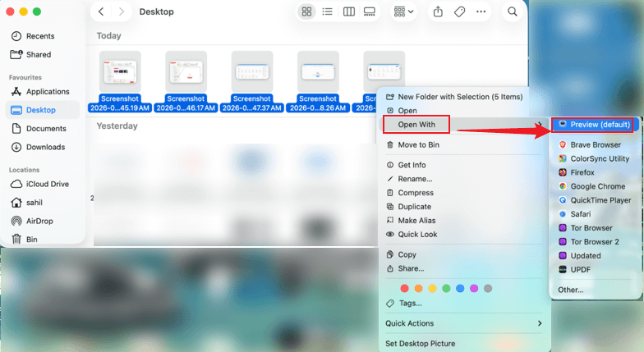Apply the grey tag colour
The width and height of the screenshot is (644, 352).
(x=488, y=289)
